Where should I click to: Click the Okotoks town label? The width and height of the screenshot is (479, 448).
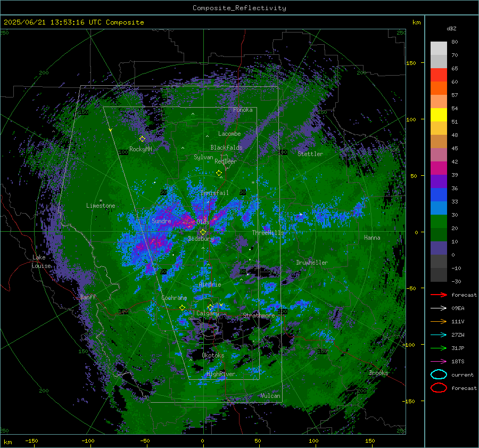tap(213, 355)
